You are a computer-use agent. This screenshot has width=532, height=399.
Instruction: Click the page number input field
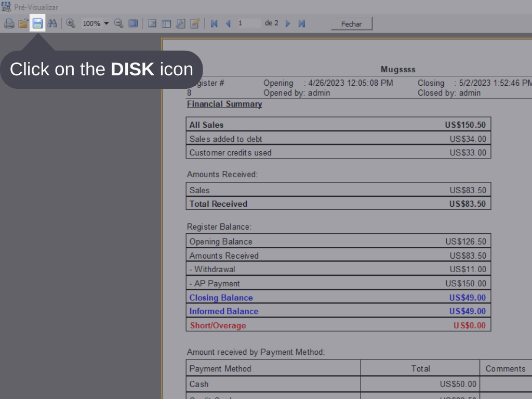pos(248,23)
